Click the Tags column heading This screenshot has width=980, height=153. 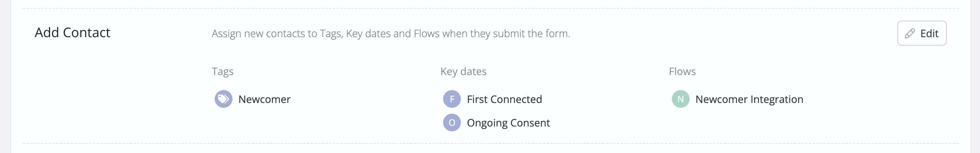tap(222, 71)
